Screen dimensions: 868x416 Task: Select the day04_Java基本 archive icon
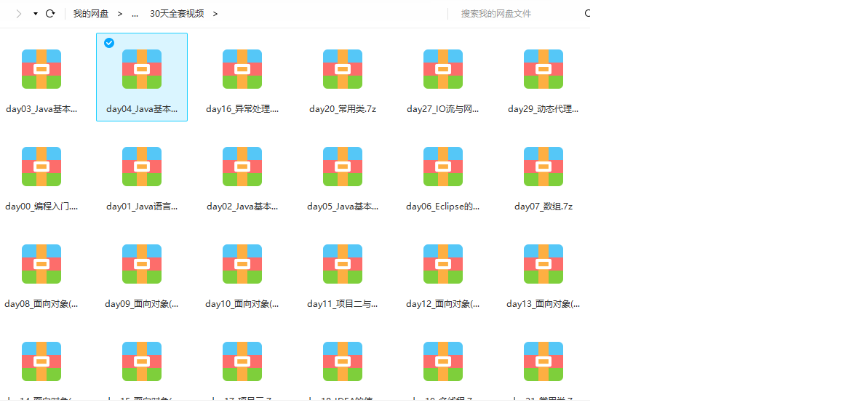point(142,69)
